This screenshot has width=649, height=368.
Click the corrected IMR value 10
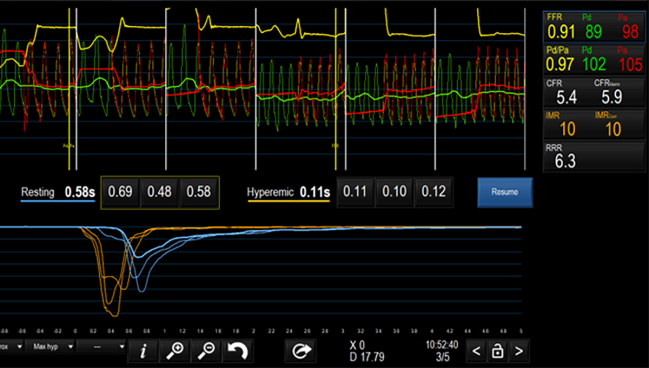(613, 130)
